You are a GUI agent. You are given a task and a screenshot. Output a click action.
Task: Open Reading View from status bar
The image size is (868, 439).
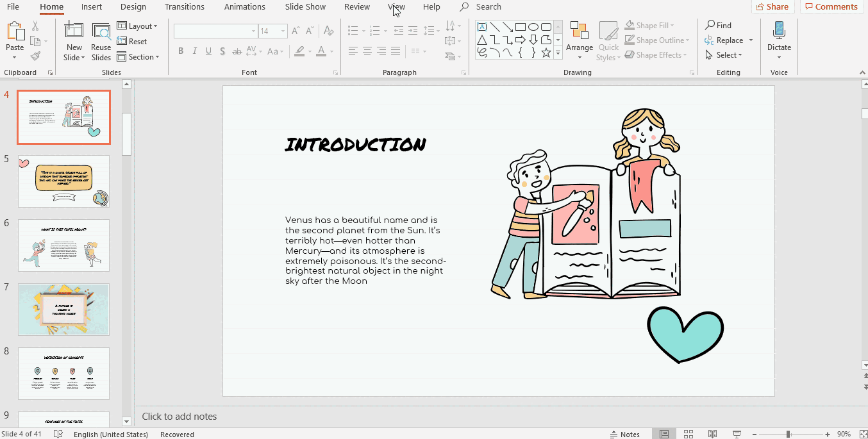pyautogui.click(x=713, y=434)
